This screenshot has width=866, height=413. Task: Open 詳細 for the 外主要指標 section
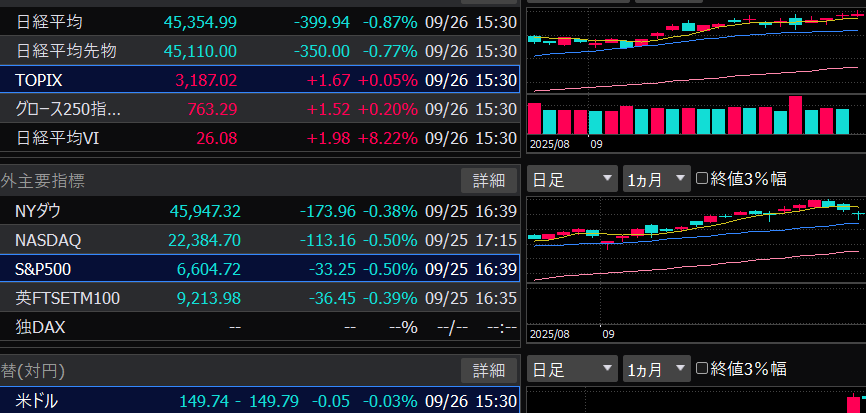click(x=489, y=180)
